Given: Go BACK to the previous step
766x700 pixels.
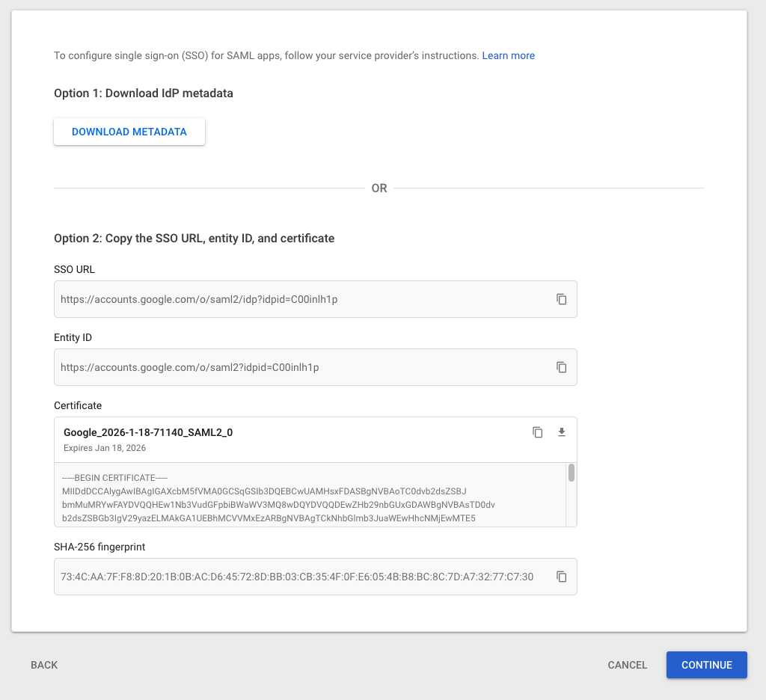Looking at the screenshot, I should coord(44,665).
